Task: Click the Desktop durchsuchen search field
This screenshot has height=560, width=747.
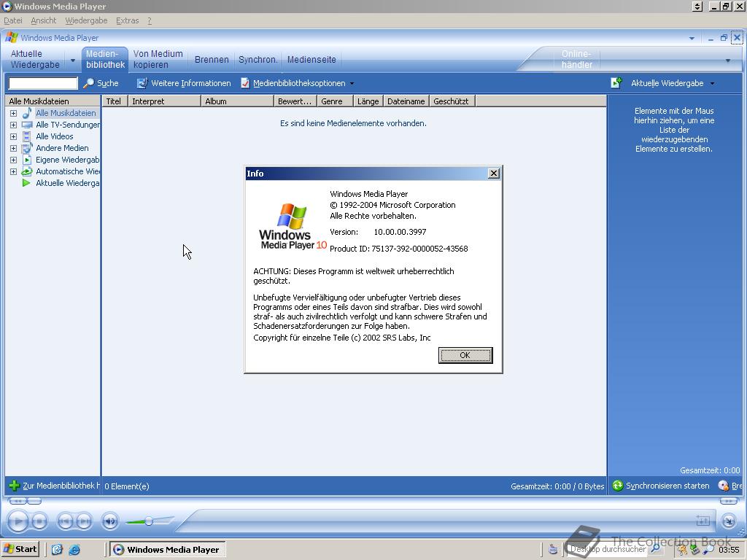Action: point(608,549)
